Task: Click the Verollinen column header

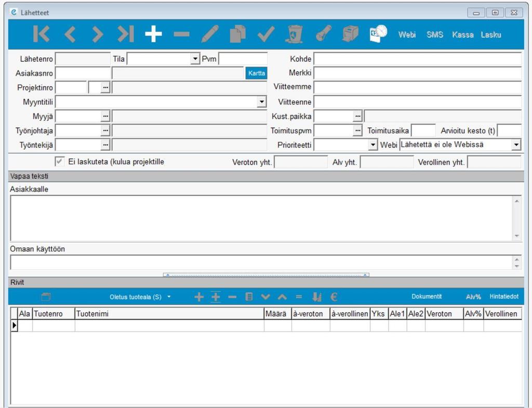Action: click(x=502, y=313)
